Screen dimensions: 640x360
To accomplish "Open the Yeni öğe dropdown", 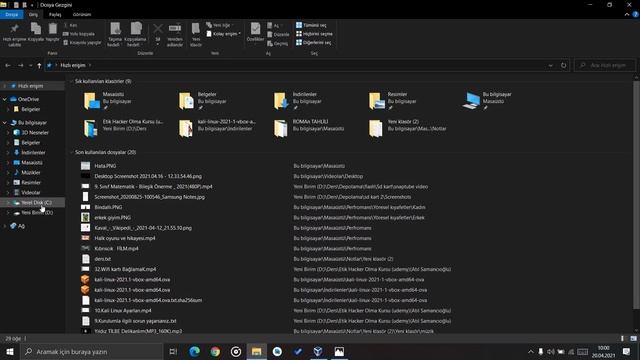I will tap(220, 25).
